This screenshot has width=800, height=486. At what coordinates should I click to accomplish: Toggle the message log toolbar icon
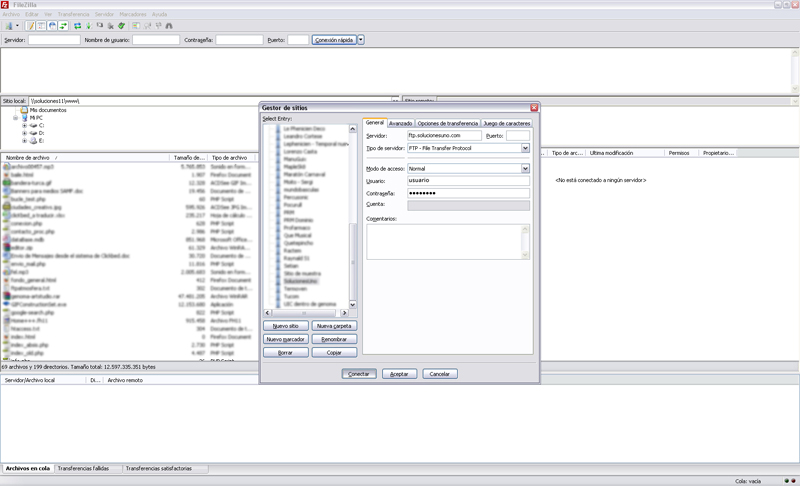point(30,25)
